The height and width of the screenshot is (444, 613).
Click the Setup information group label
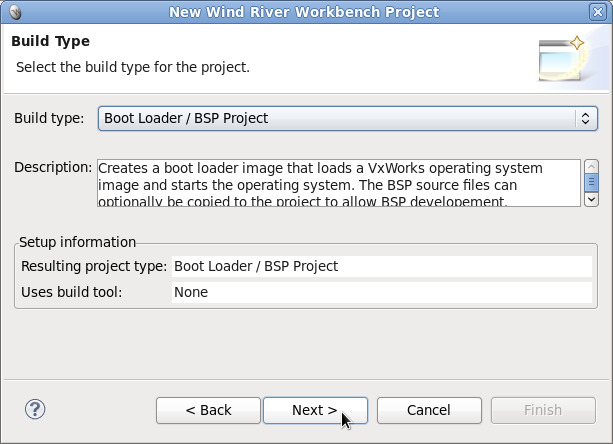(78, 242)
